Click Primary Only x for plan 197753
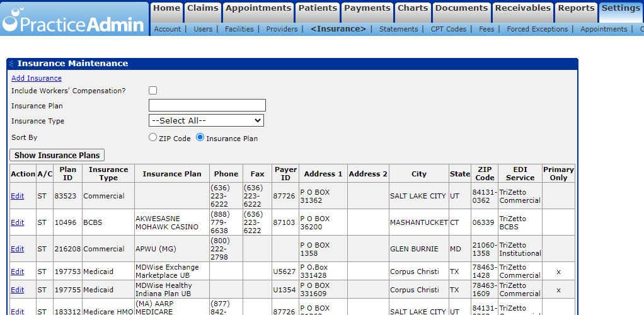The height and width of the screenshot is (315, 644). click(x=558, y=272)
